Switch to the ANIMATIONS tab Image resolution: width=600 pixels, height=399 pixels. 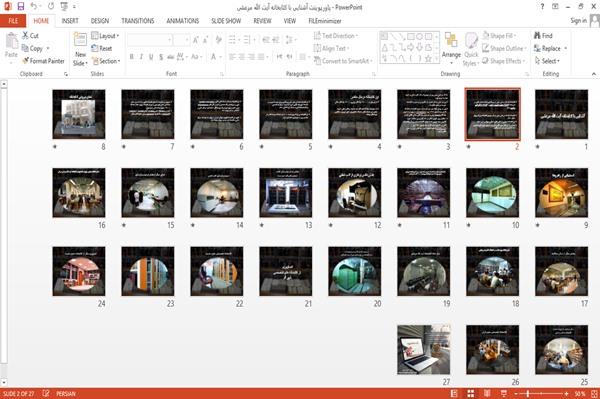183,21
